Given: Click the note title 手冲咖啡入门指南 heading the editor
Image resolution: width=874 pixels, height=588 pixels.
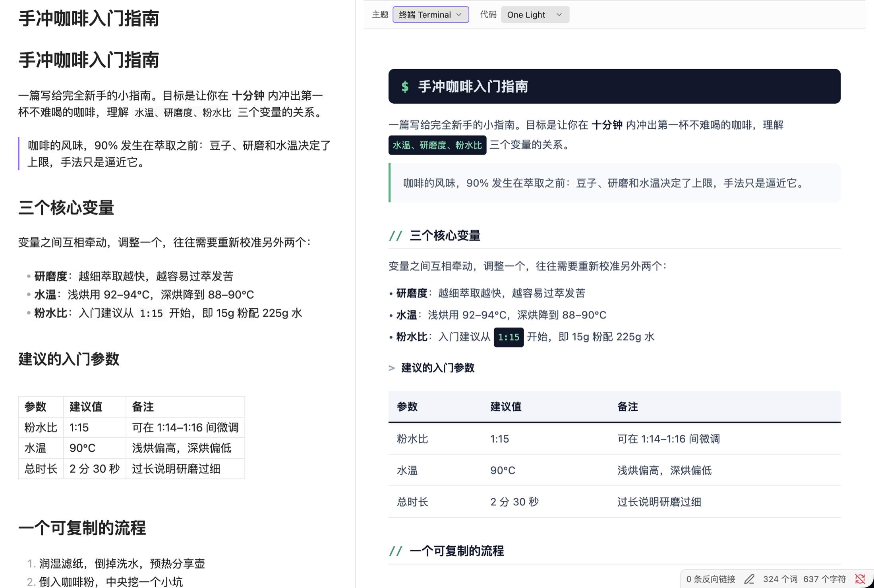Looking at the screenshot, I should (89, 19).
